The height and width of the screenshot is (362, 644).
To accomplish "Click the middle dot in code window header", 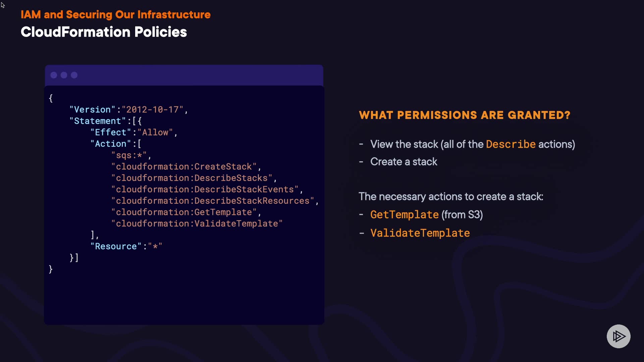I will tap(64, 75).
